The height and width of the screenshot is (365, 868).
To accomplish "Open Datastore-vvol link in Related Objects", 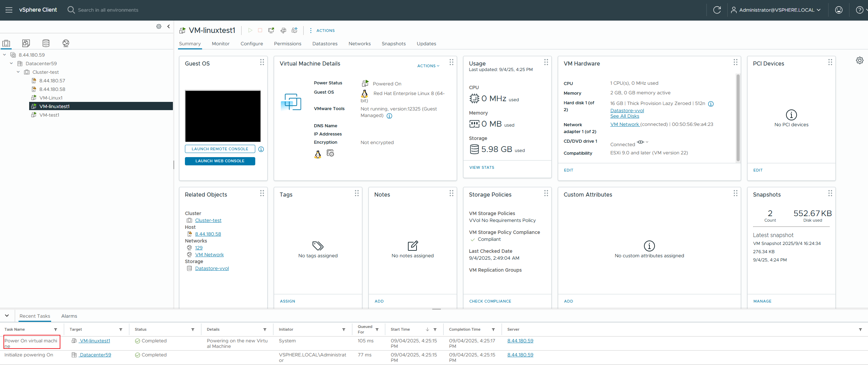I will tap(212, 269).
